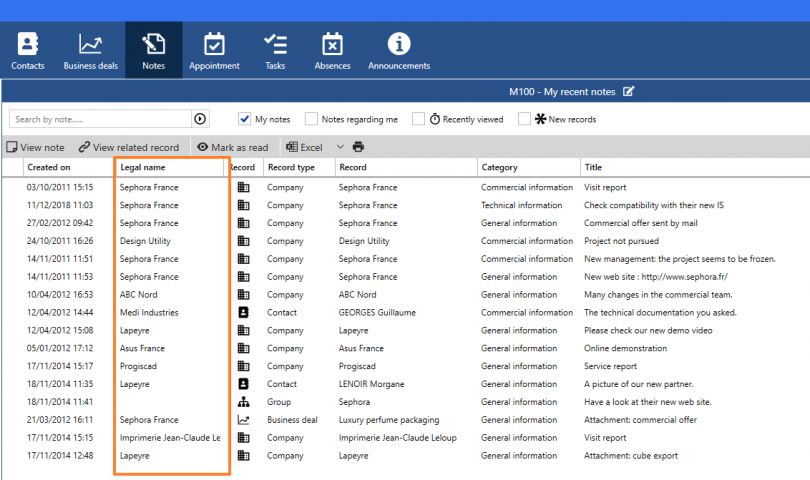Click the company icon in the Asus France row

click(243, 348)
